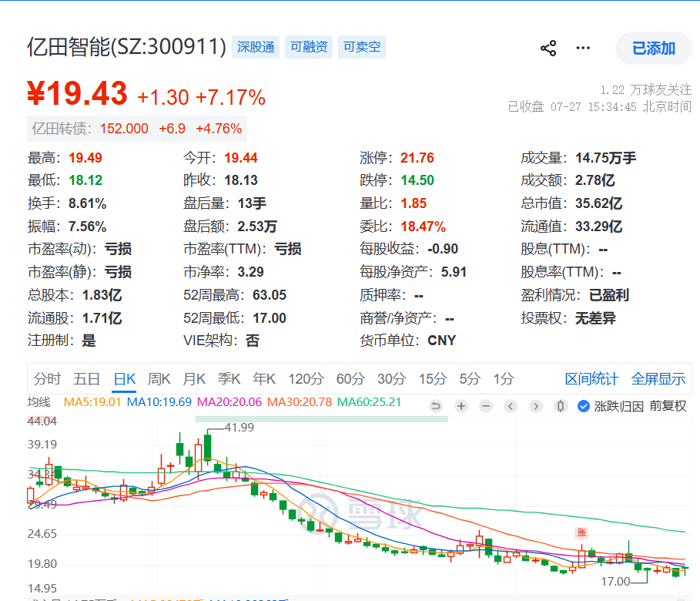Select the 季K chart tab
The height and width of the screenshot is (601, 700).
click(229, 379)
